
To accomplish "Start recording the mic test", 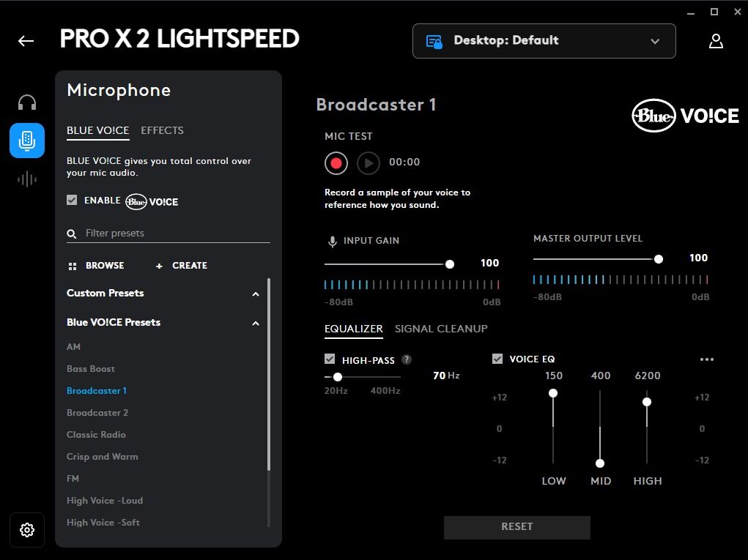I will pyautogui.click(x=336, y=163).
